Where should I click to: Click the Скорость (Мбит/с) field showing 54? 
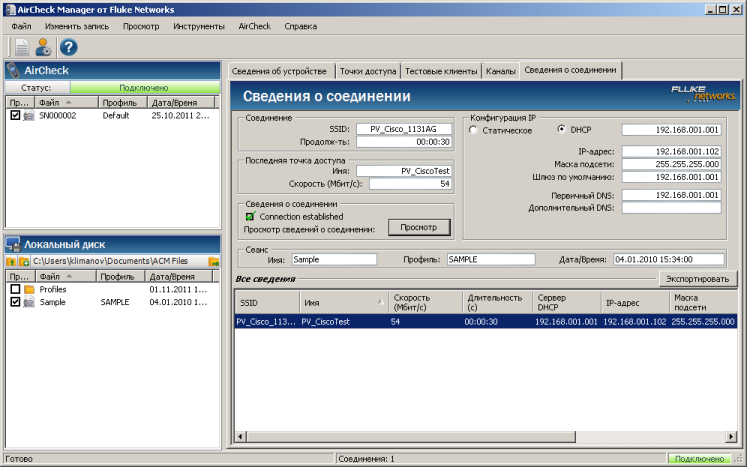[410, 184]
